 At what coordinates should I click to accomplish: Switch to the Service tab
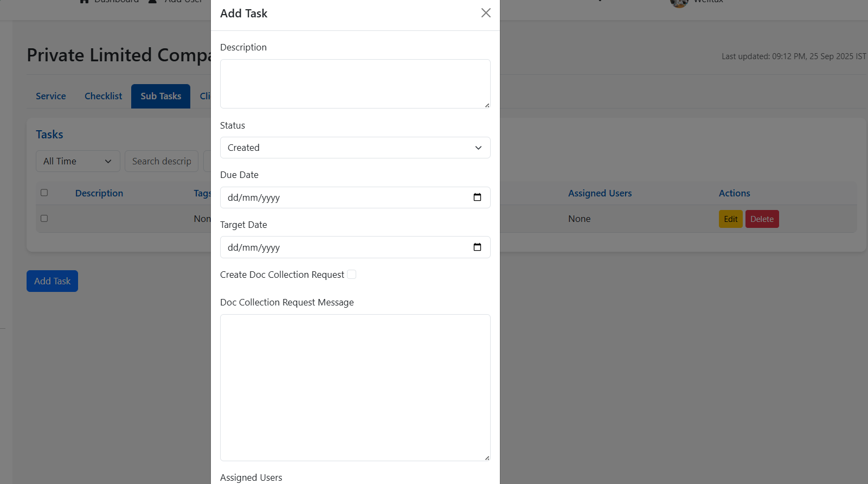click(51, 96)
